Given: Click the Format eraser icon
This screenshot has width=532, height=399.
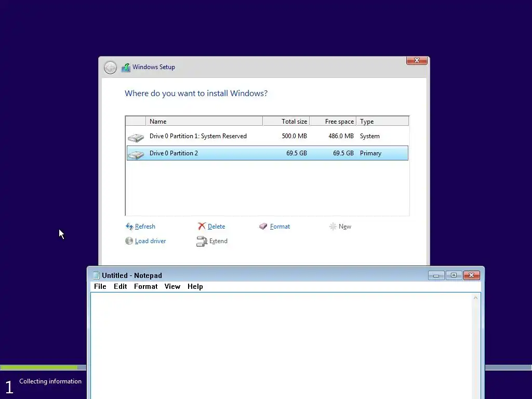Looking at the screenshot, I should [x=263, y=227].
